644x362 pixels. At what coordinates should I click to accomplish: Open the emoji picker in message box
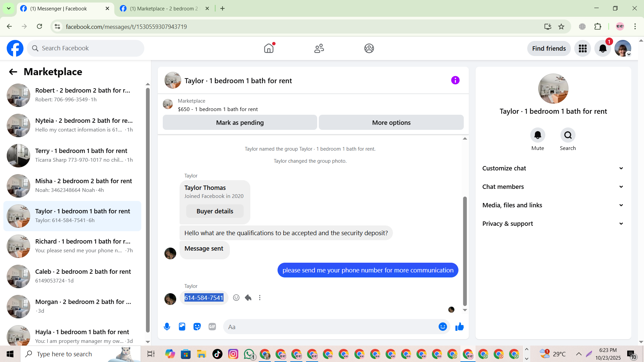tap(443, 327)
